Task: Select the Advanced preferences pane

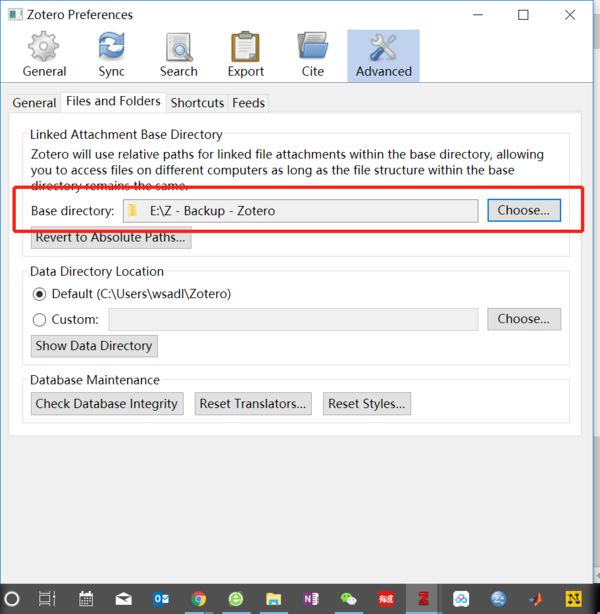Action: [383, 55]
